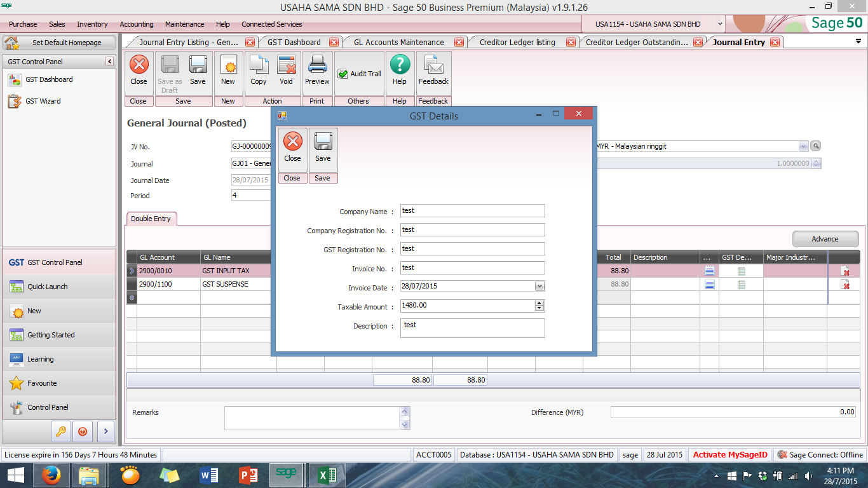
Task: Click Taxable Amount spinner arrows
Action: [x=539, y=306]
